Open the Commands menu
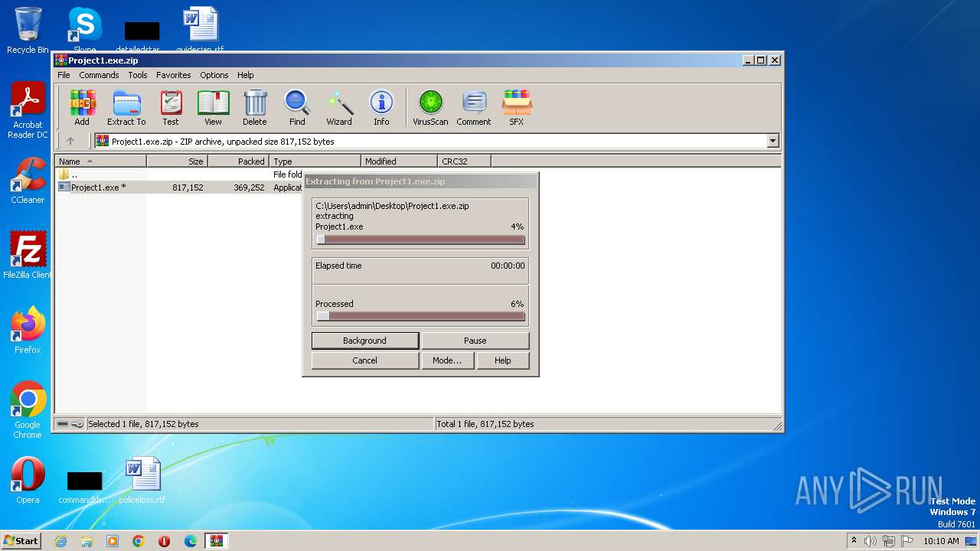Viewport: 980px width, 551px height. [99, 75]
